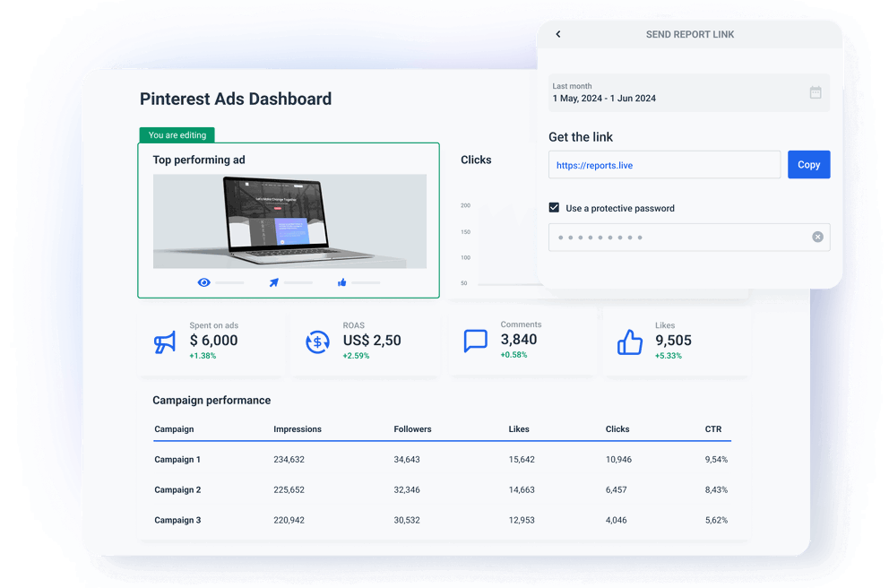
Task: Click the megaphone icon in Spent on ads card
Action: click(163, 342)
